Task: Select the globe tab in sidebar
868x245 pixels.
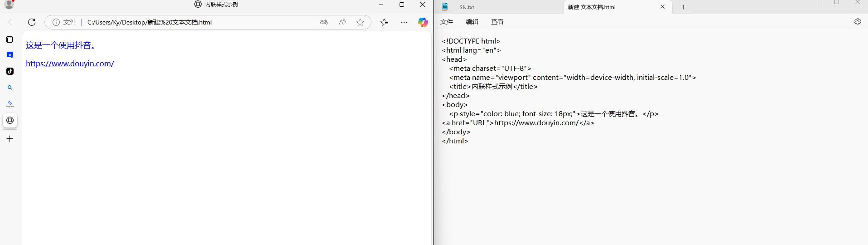Action: 10,120
